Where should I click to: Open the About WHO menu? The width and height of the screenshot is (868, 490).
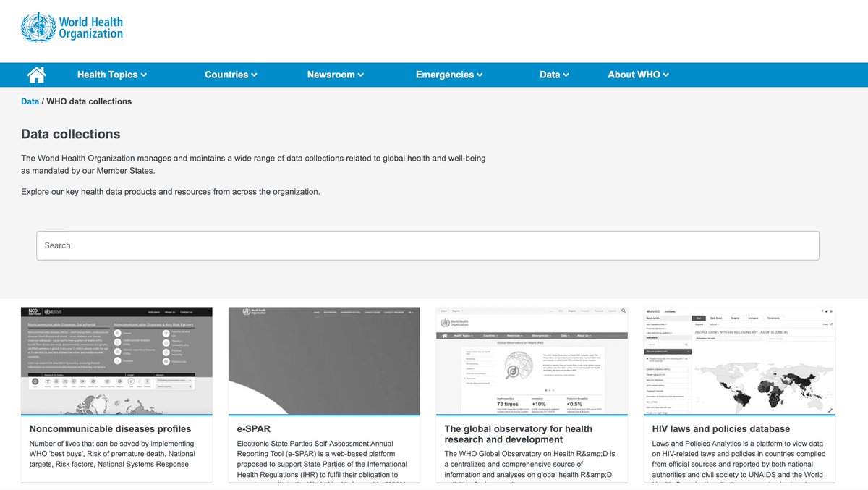(x=639, y=75)
